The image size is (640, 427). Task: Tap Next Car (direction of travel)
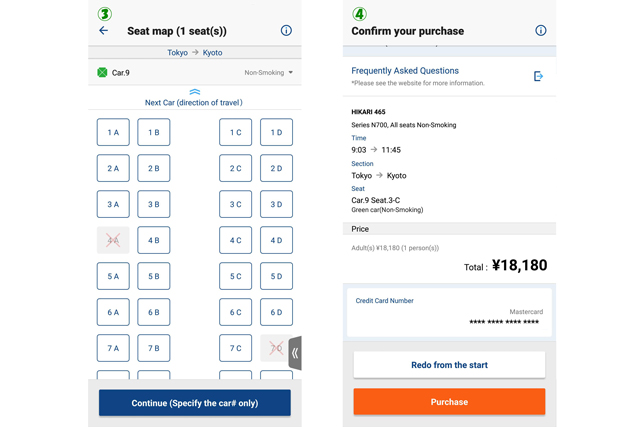194,103
